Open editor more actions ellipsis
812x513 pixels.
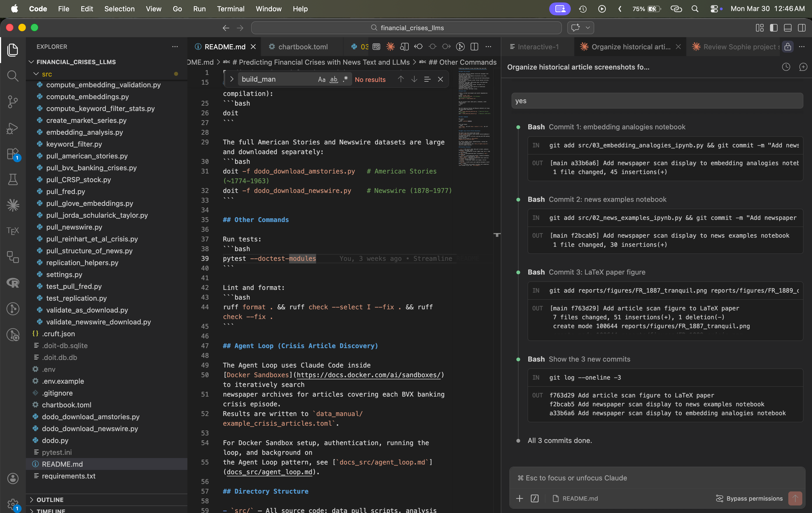tap(488, 47)
